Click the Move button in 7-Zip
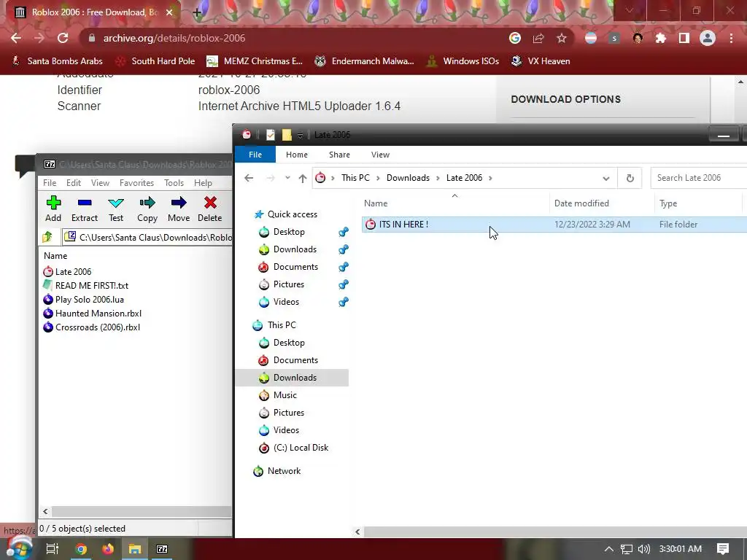 (x=179, y=209)
